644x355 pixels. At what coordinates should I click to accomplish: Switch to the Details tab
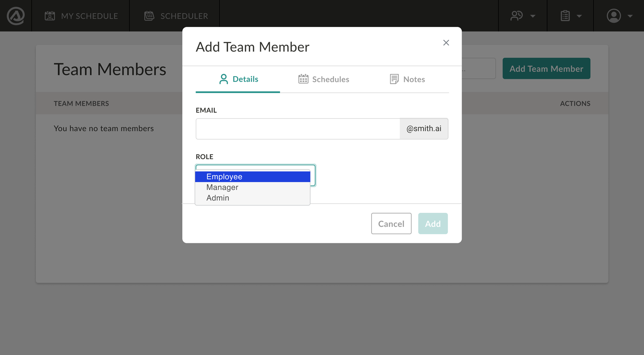tap(238, 79)
